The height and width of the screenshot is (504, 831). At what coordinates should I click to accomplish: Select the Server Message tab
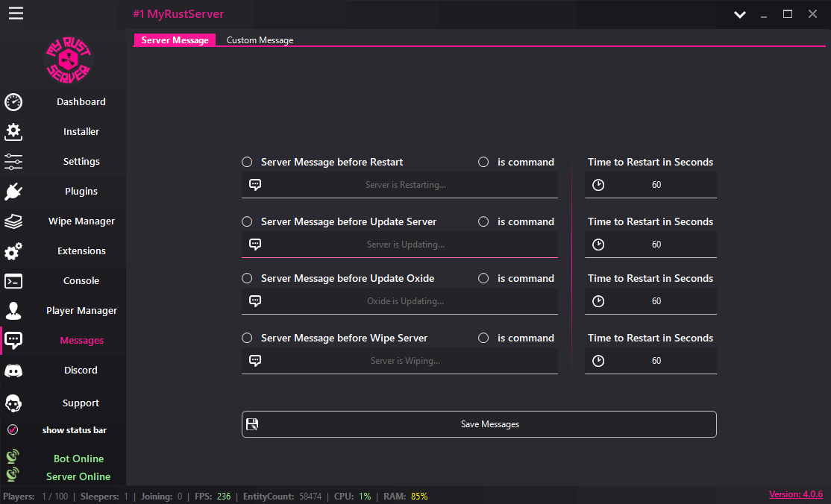[175, 40]
